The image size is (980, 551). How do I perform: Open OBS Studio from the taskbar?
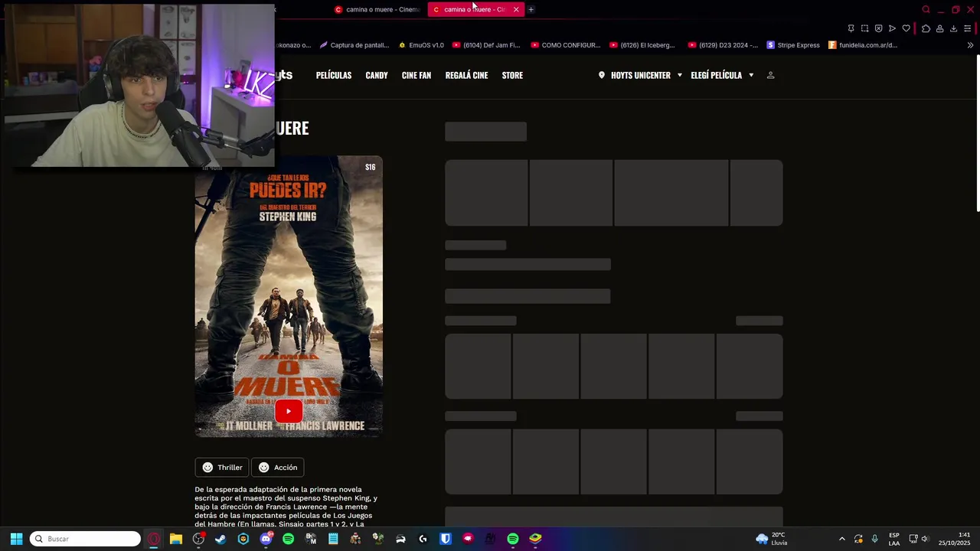click(198, 539)
